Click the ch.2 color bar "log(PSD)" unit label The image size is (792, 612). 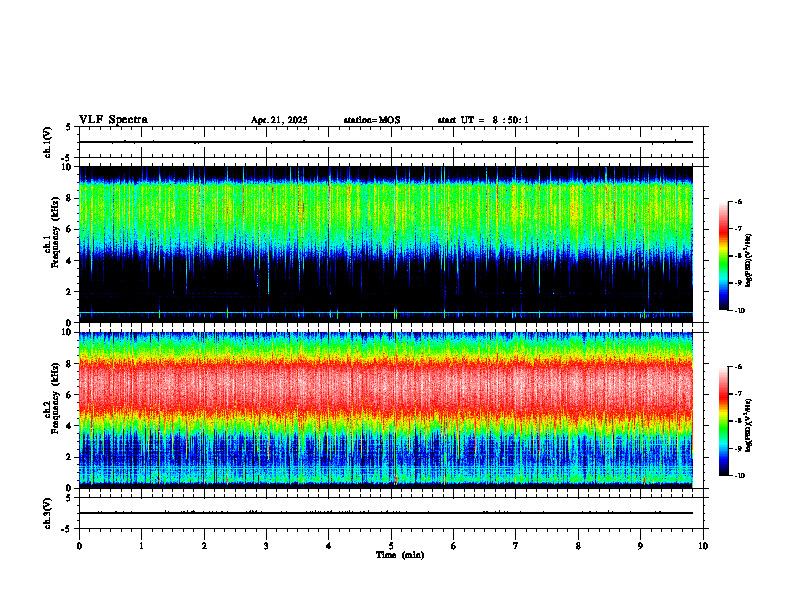click(x=749, y=425)
